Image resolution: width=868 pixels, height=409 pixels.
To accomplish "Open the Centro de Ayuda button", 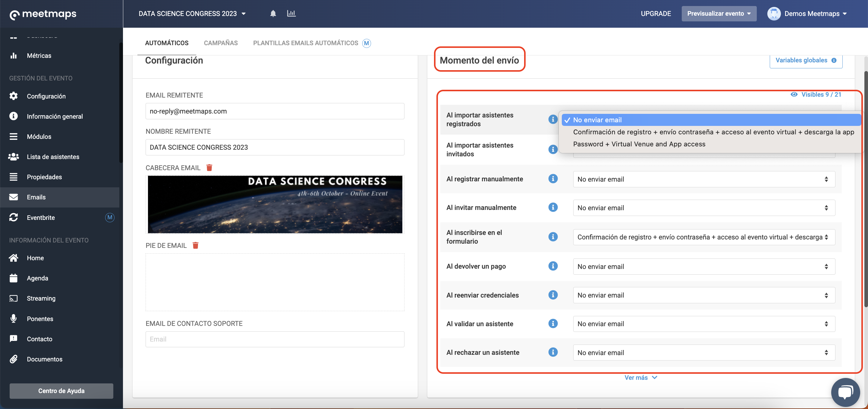I will (61, 391).
